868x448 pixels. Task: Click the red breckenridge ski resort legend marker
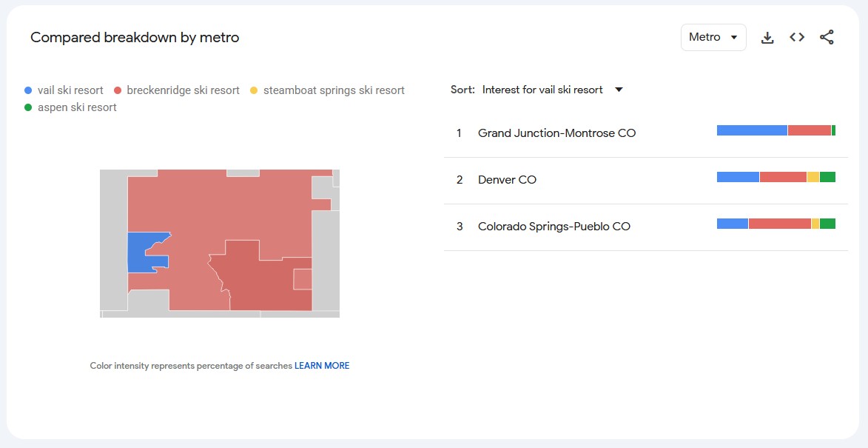click(x=118, y=90)
